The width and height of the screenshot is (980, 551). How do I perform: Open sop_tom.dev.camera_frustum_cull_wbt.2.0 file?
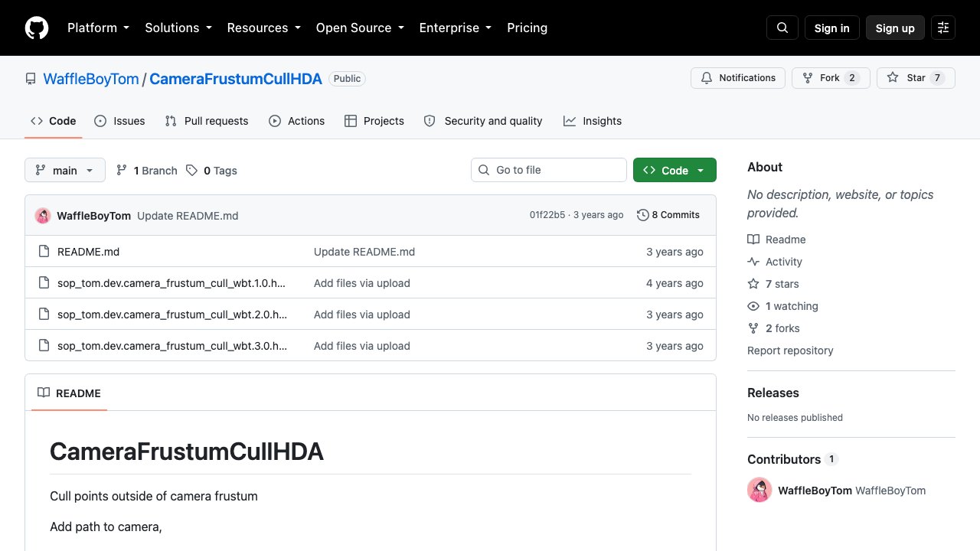[x=172, y=315]
